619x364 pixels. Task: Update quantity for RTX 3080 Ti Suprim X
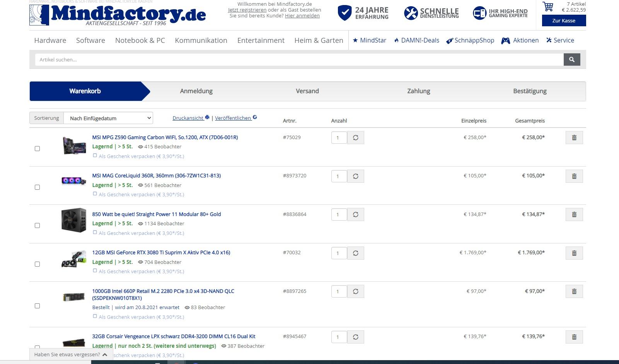click(x=356, y=253)
